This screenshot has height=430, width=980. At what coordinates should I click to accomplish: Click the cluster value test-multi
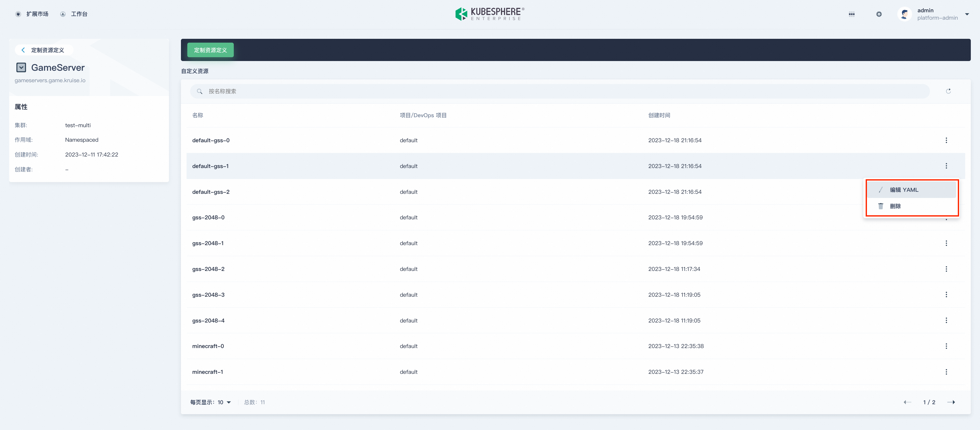pos(78,125)
